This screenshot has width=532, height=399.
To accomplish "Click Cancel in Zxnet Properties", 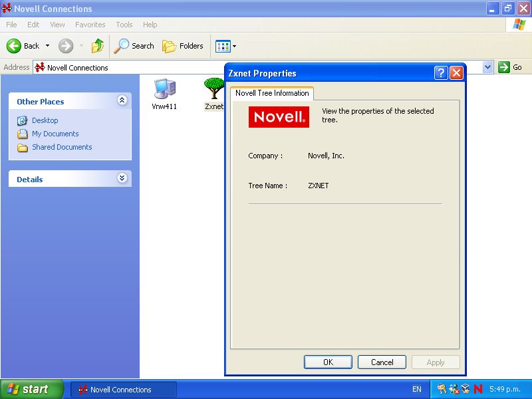I will pyautogui.click(x=382, y=362).
